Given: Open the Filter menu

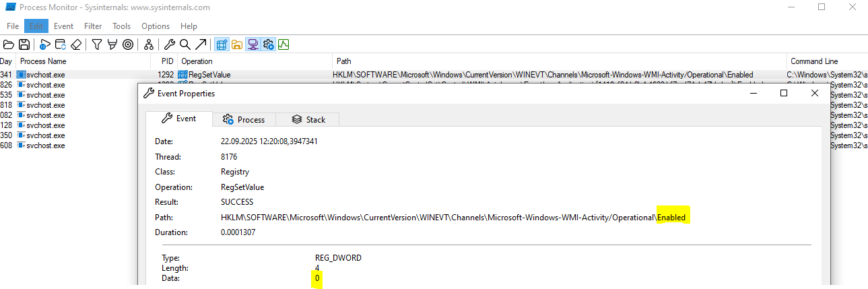Looking at the screenshot, I should click(x=93, y=26).
